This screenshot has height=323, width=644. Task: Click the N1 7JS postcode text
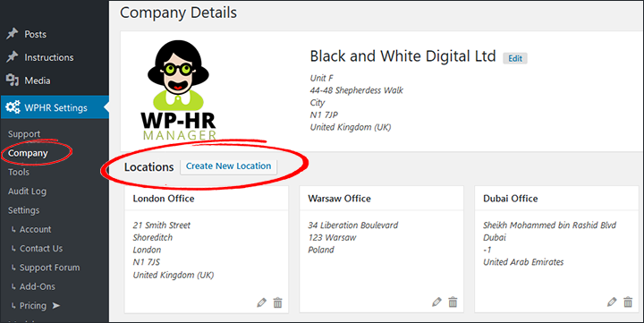tap(146, 262)
